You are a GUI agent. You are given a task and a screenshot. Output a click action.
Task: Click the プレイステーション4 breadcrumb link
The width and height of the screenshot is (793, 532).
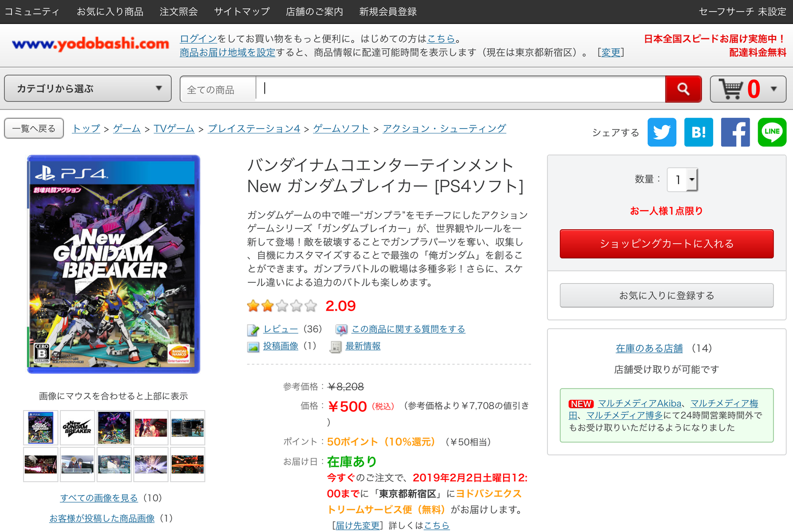tap(254, 129)
